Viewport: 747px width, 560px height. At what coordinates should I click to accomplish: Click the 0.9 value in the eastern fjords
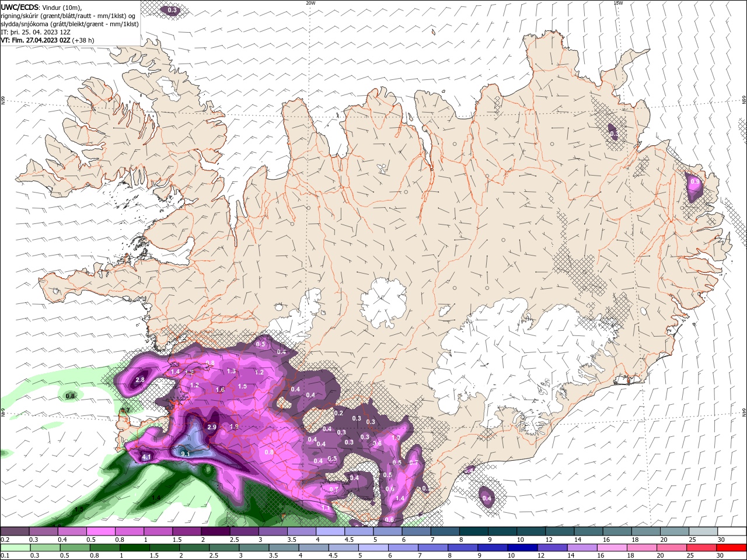pos(694,181)
